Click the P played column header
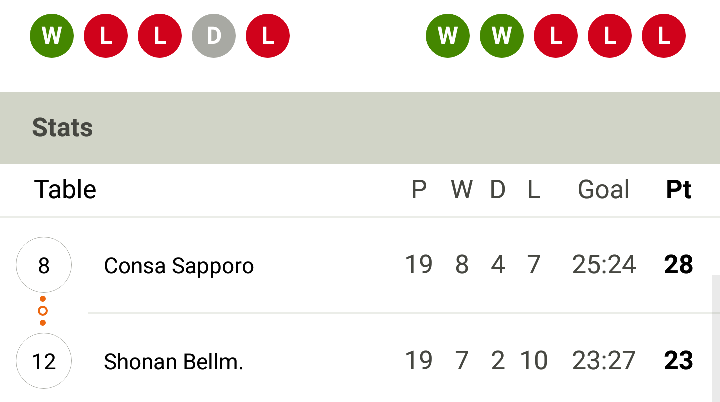This screenshot has width=720, height=402. click(419, 189)
